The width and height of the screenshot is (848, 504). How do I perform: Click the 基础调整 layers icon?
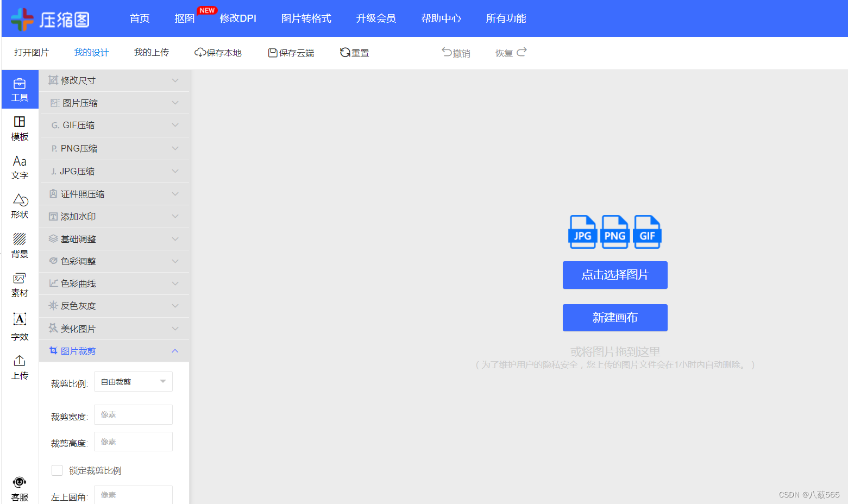pyautogui.click(x=53, y=238)
